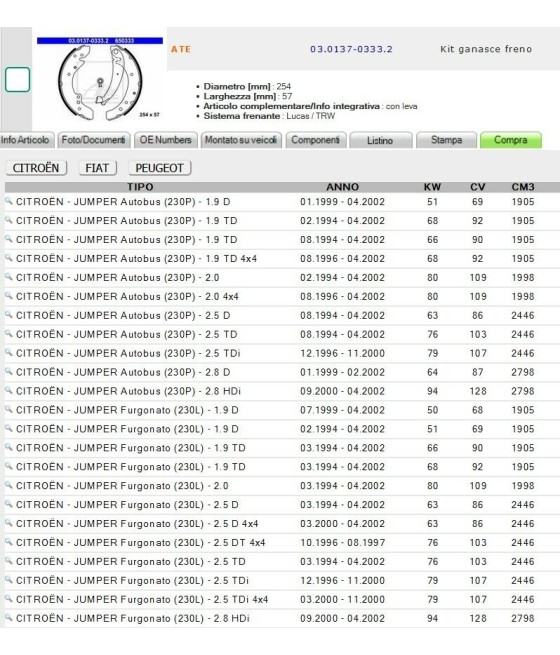This screenshot has width=560, height=655.
Task: Open the Componenti tab
Action: 315,140
